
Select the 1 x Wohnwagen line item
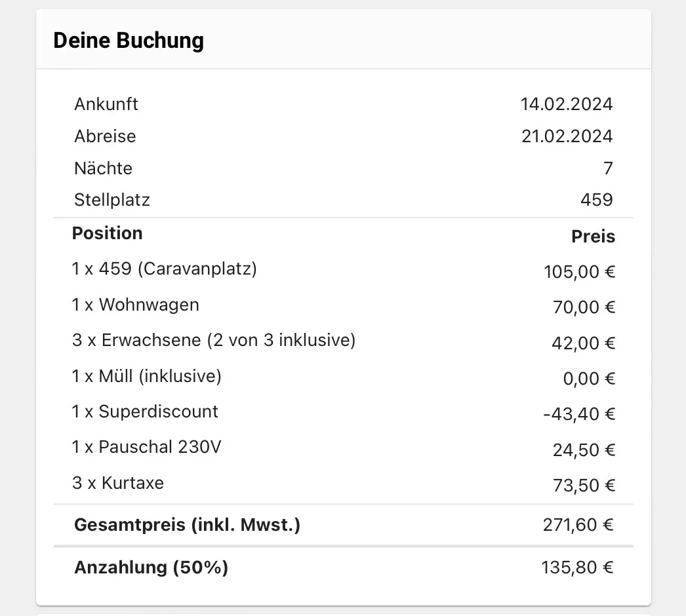pos(135,305)
